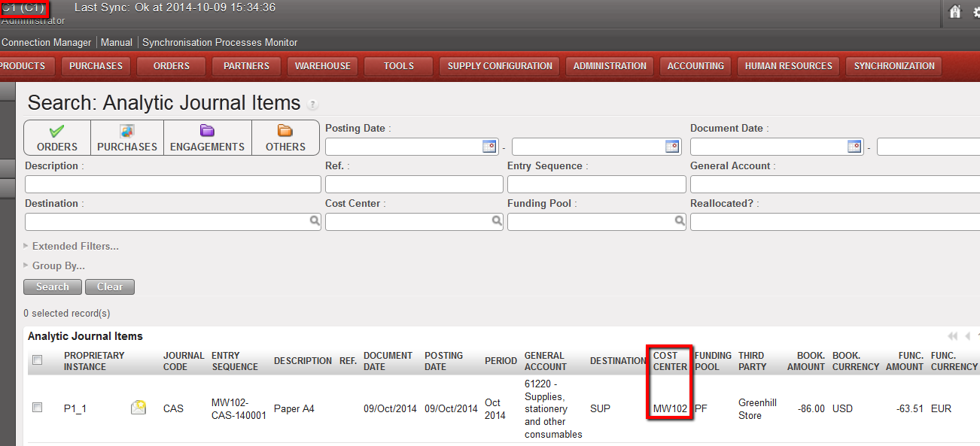Viewport: 980px width, 446px height.
Task: Open the help icon beside page title
Action: click(312, 105)
